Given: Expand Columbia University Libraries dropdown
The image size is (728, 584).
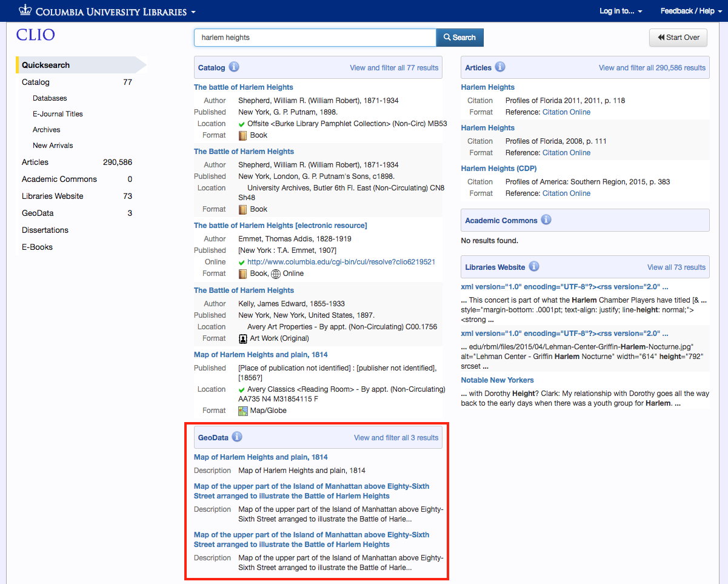Looking at the screenshot, I should 116,12.
